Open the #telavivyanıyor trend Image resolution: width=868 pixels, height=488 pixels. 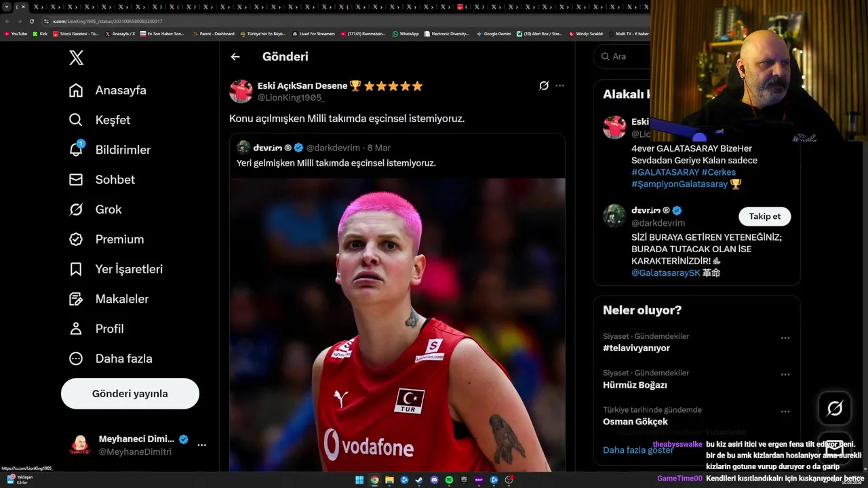[x=636, y=348]
